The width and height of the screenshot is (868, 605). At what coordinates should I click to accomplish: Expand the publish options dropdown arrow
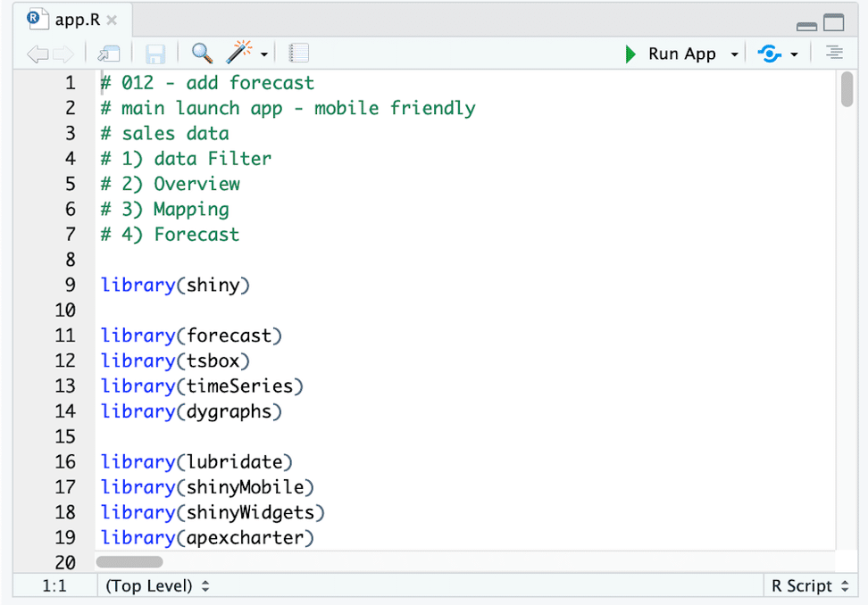794,55
